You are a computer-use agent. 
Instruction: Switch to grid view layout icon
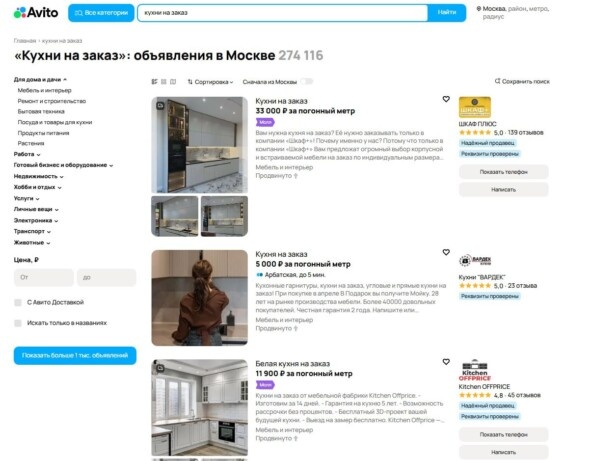163,82
